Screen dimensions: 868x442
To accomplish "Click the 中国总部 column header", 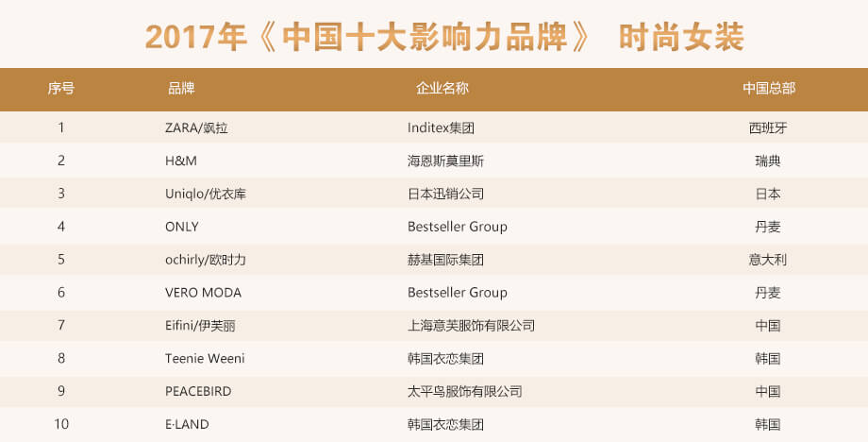I will (769, 88).
